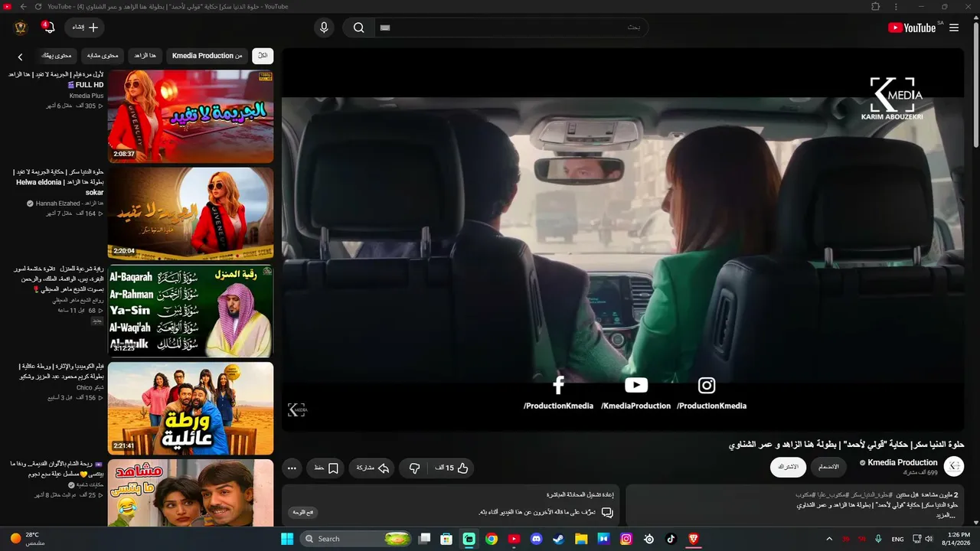This screenshot has width=980, height=551.
Task: Open the مشاهد ما بتنسى video thumbnail
Action: (x=191, y=493)
